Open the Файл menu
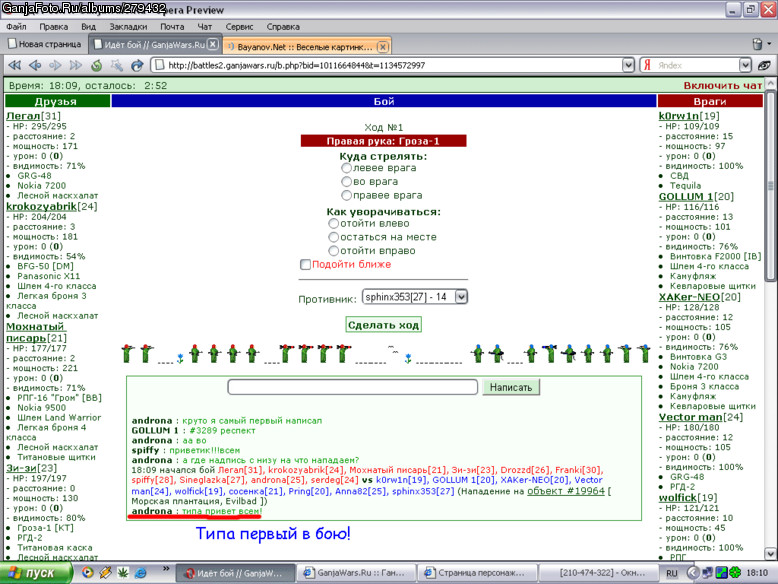This screenshot has height=584, width=778. pyautogui.click(x=16, y=27)
